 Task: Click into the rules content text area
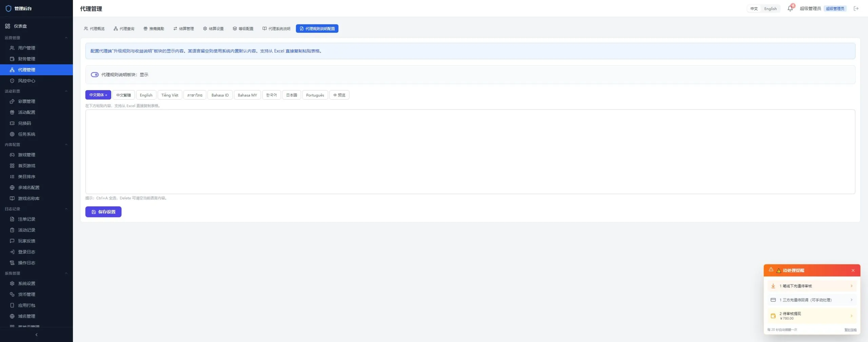pos(470,152)
